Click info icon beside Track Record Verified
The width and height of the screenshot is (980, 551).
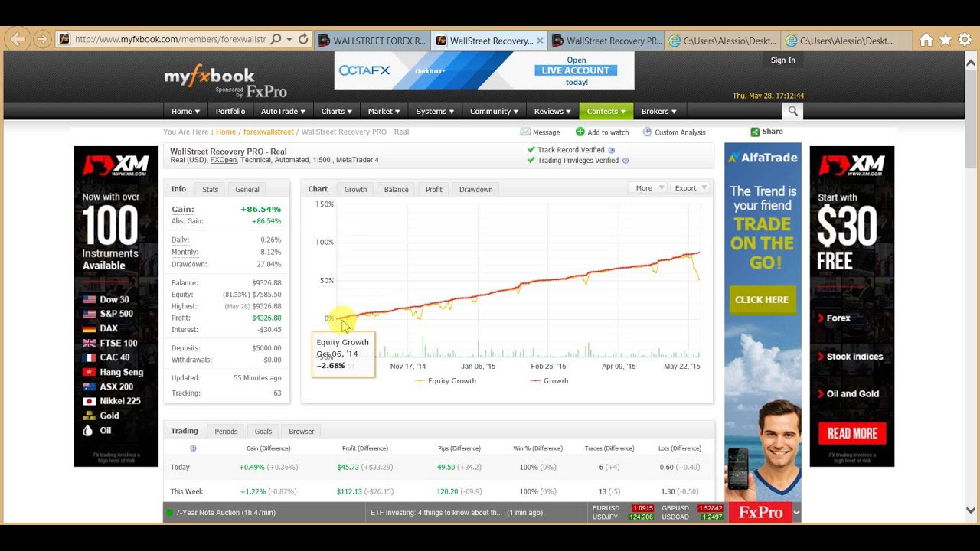pyautogui.click(x=611, y=151)
